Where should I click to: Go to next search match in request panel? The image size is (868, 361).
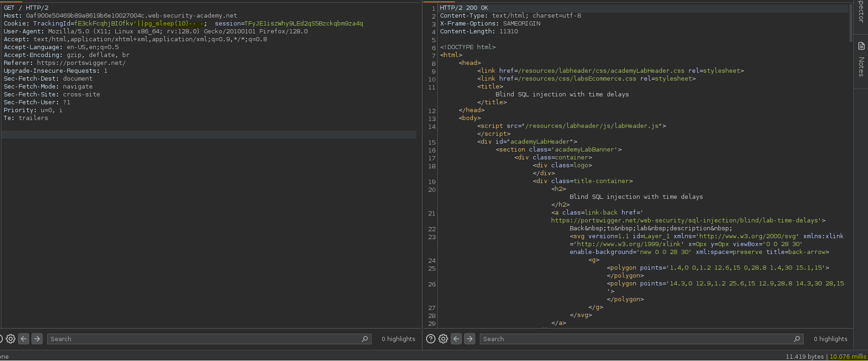point(37,339)
